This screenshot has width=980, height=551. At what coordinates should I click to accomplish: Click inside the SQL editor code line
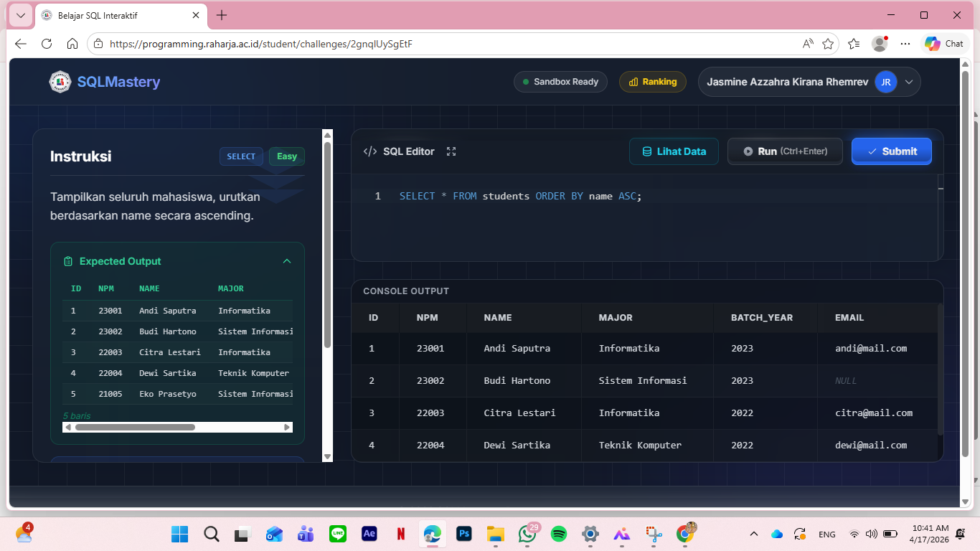[646, 196]
